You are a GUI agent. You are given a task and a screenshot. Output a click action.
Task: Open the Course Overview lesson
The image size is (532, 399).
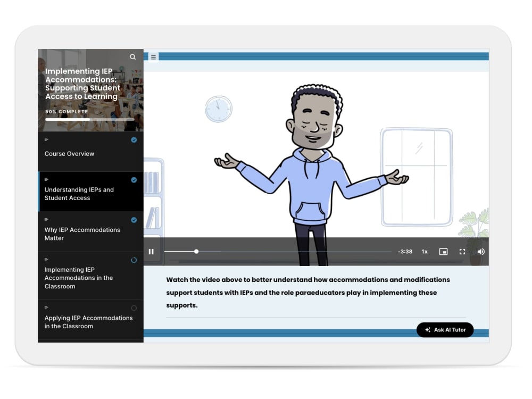coord(90,152)
